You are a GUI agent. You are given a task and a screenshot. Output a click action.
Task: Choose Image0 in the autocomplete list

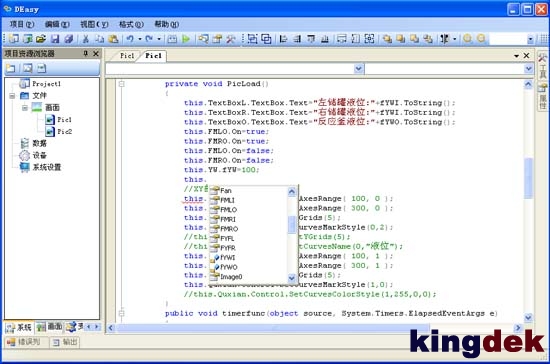pos(248,277)
